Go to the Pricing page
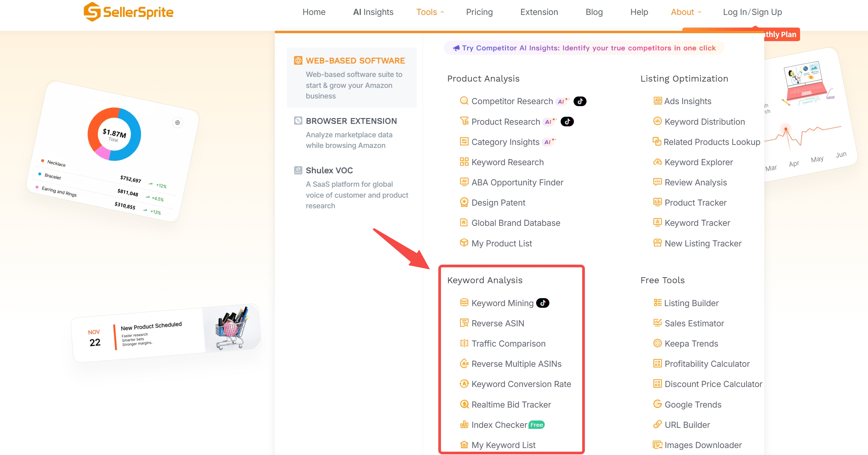 pos(479,12)
